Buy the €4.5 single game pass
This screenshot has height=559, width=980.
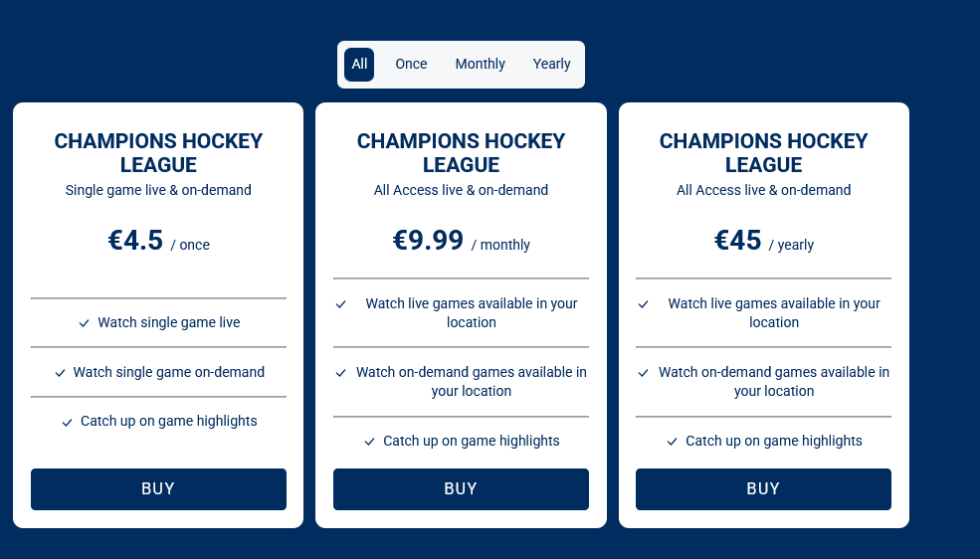point(158,488)
